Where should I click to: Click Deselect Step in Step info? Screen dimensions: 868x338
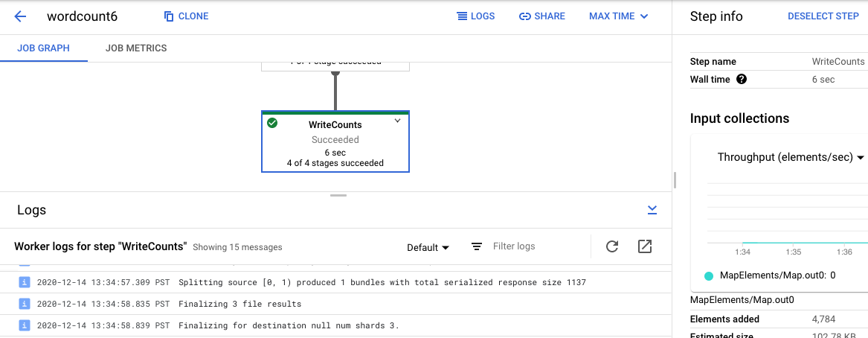(823, 16)
